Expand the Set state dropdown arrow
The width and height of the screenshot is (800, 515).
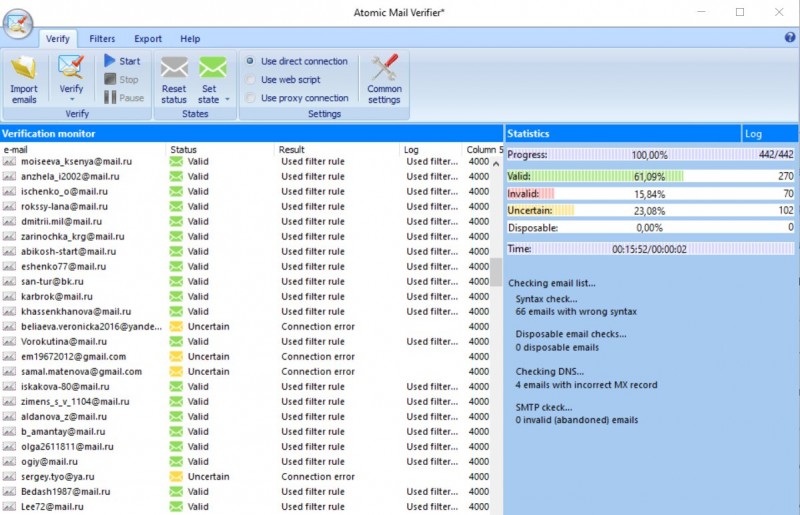pos(228,100)
